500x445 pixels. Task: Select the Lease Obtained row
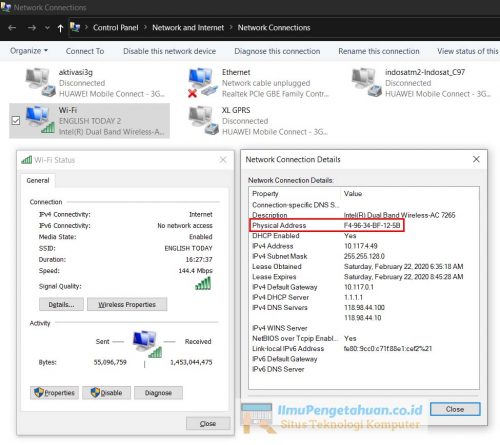pos(364,267)
